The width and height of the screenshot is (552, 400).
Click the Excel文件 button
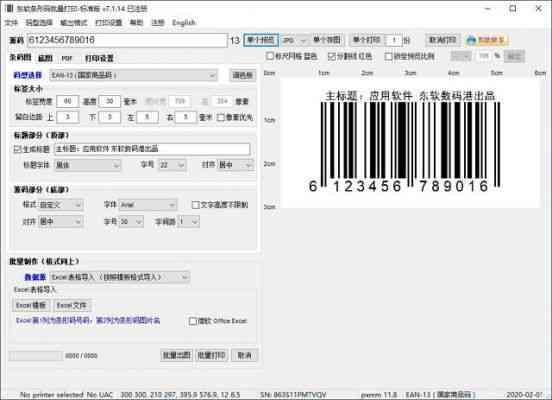(72, 305)
